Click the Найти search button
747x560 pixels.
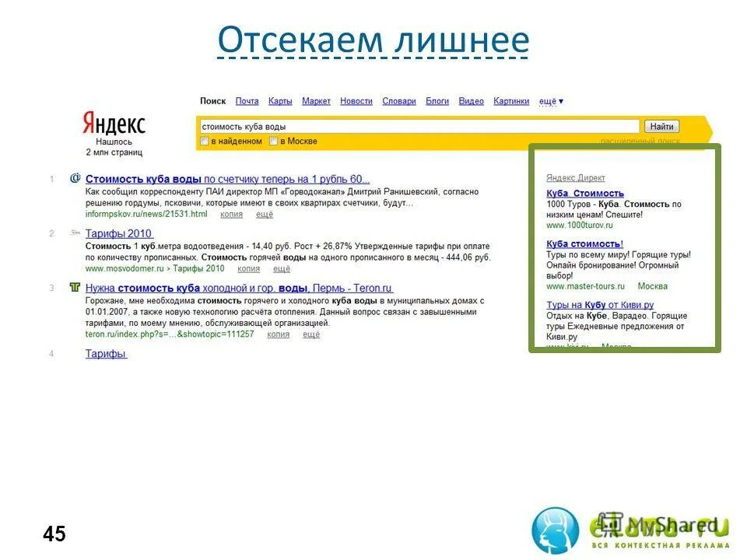point(661,127)
